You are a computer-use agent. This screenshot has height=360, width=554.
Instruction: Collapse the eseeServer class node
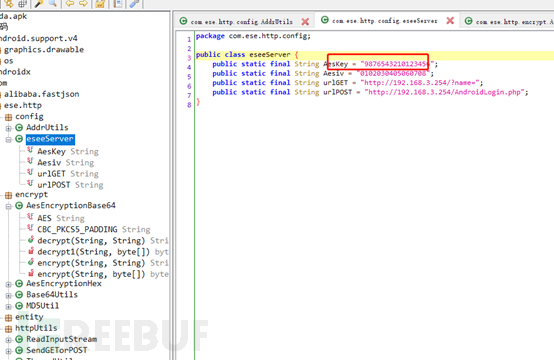[x=8, y=140]
